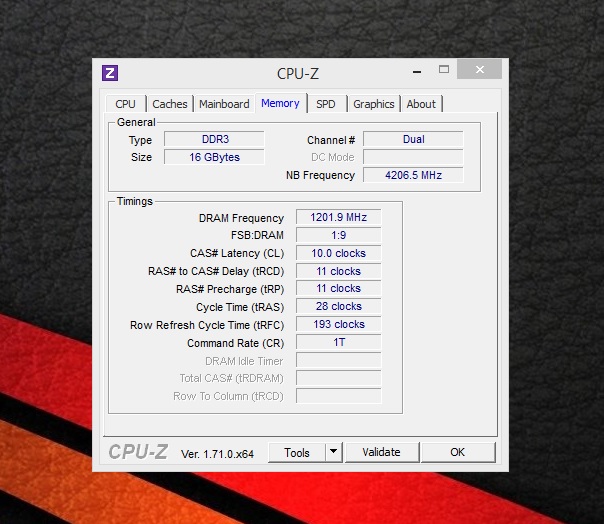Click the tRP 11 clocks value
Viewport: 604px width, 524px height.
pyautogui.click(x=339, y=289)
